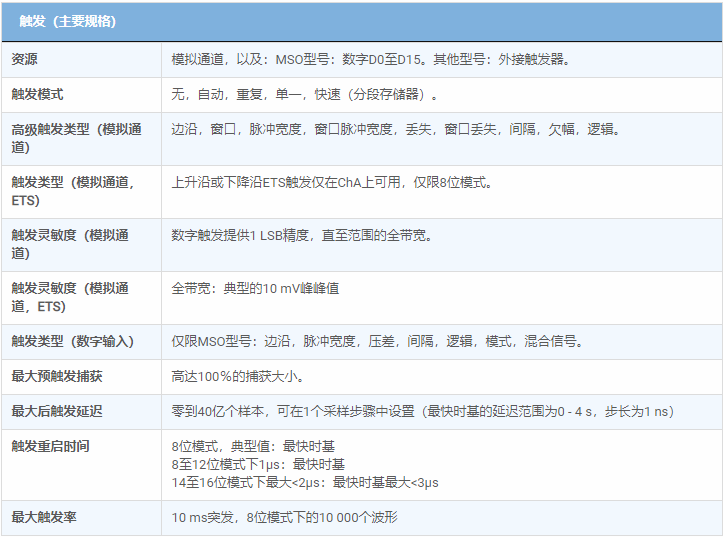Select the 触发类型（数字输入）row label
The image size is (723, 537).
(72, 341)
